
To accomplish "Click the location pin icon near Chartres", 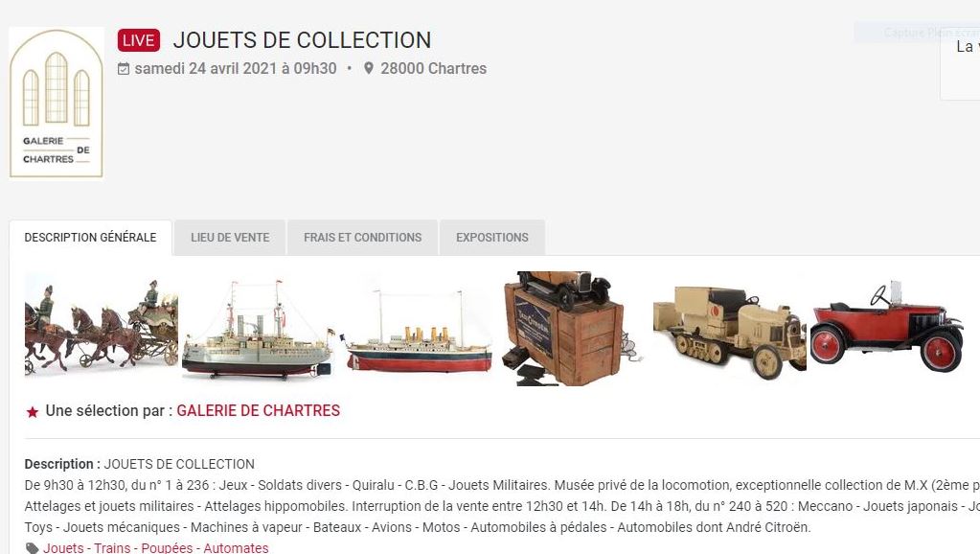I will pos(369,68).
